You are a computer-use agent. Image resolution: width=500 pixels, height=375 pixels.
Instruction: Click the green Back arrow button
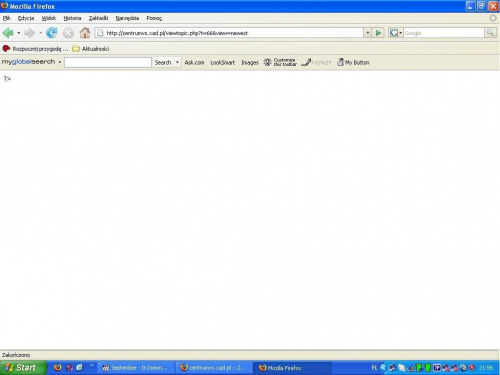8,33
